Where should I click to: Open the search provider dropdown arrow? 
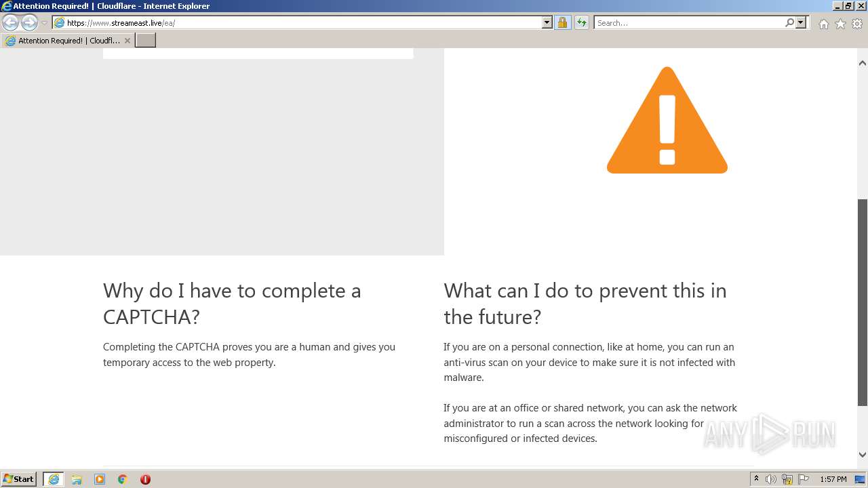click(x=801, y=22)
